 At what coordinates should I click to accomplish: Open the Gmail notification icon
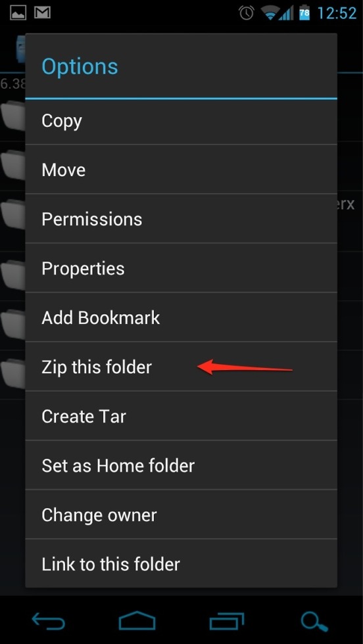click(x=42, y=12)
